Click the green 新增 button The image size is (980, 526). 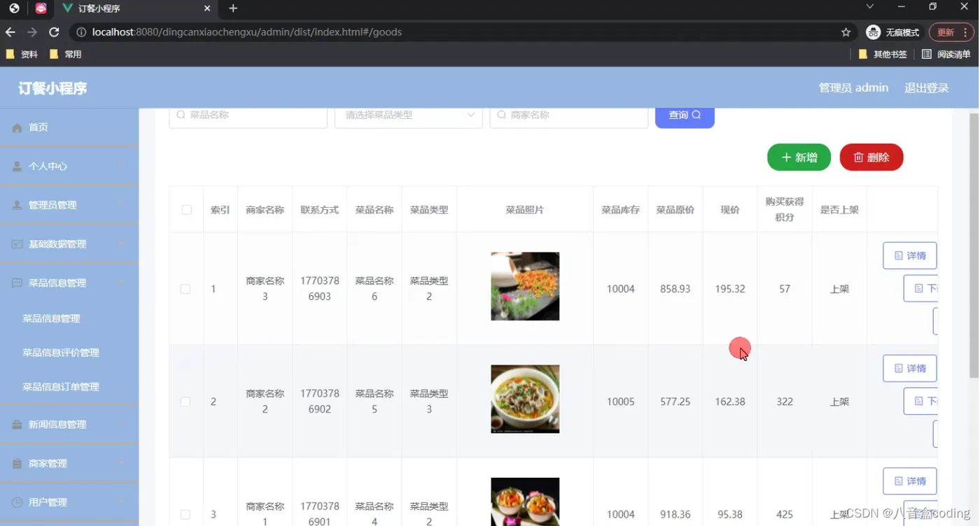pos(799,157)
